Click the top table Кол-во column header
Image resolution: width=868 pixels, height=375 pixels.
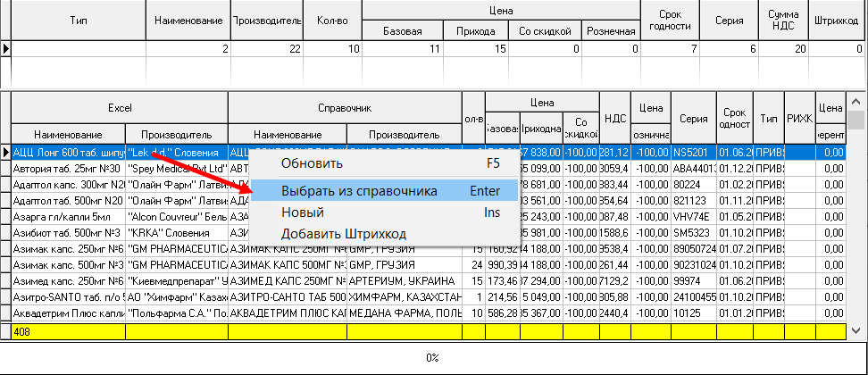[x=332, y=21]
